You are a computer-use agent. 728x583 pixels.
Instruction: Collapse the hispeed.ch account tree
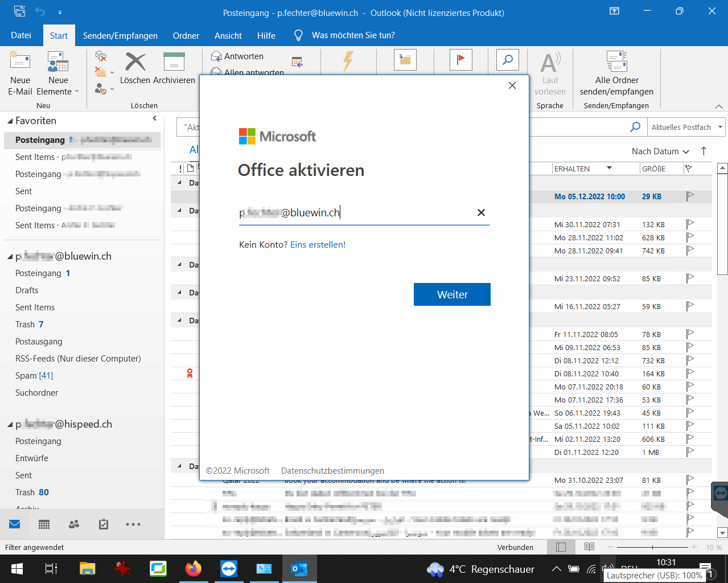coord(10,425)
